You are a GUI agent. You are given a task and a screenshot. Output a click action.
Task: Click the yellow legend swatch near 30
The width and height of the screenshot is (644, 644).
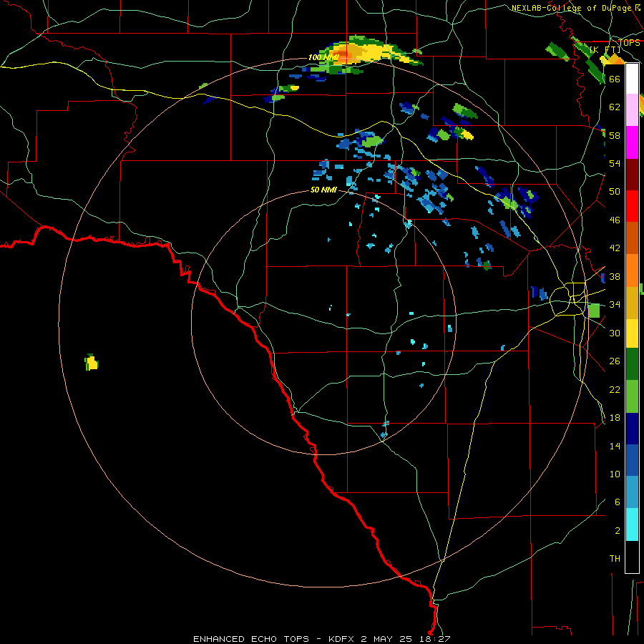[632, 333]
